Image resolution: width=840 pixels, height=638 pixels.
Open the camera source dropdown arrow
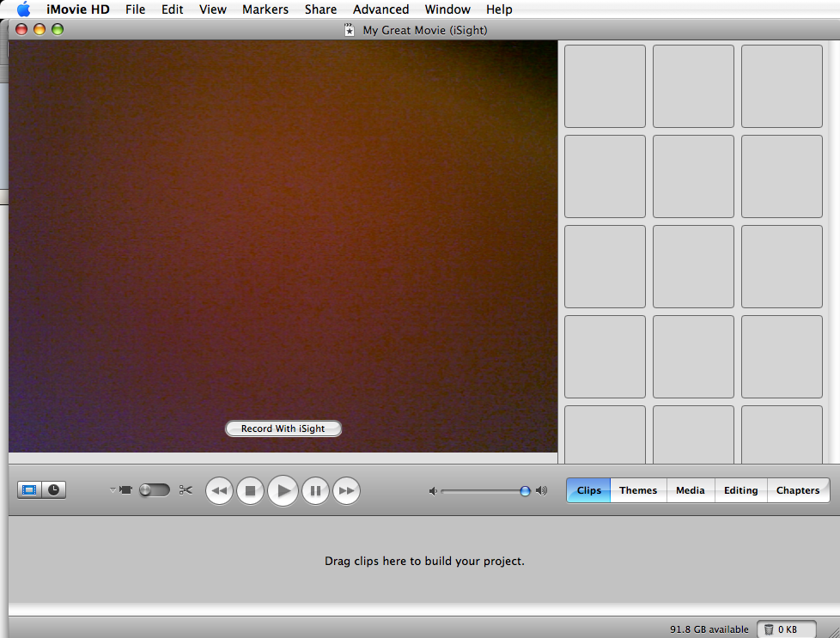(x=113, y=489)
